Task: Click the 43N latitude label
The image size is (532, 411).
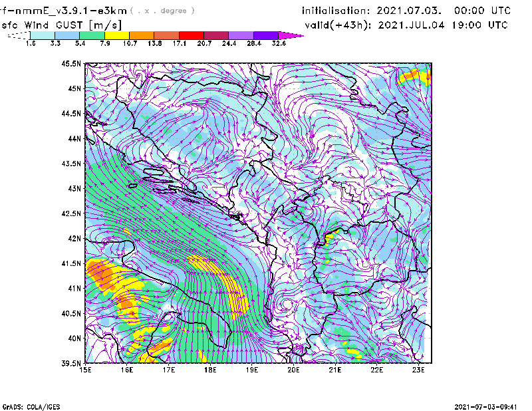Action: pos(74,188)
